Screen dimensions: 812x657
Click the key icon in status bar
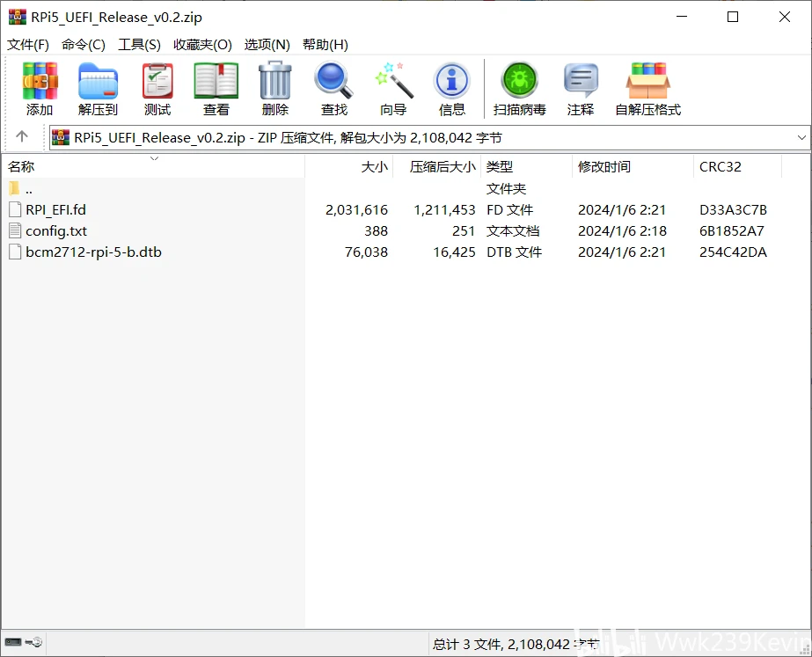point(34,643)
